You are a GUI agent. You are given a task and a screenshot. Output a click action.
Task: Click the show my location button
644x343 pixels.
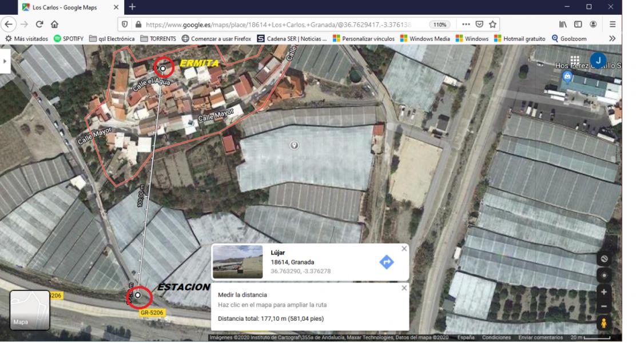[603, 275]
